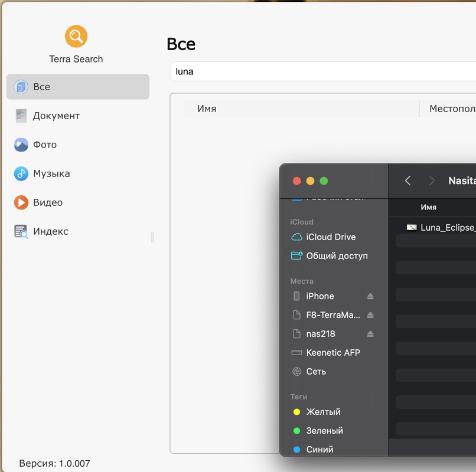Select the Luna_Eclipse file in Finder
The height and width of the screenshot is (472, 476).
[441, 228]
